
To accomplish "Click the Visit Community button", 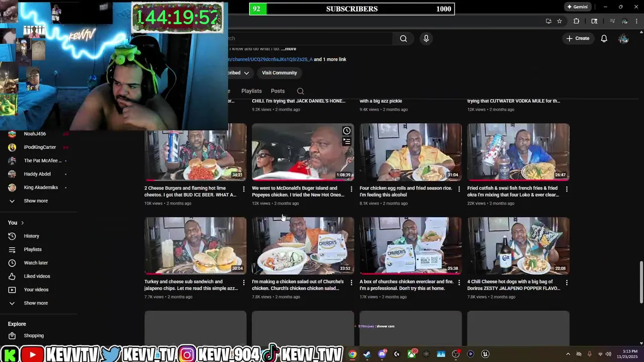I will (x=279, y=73).
